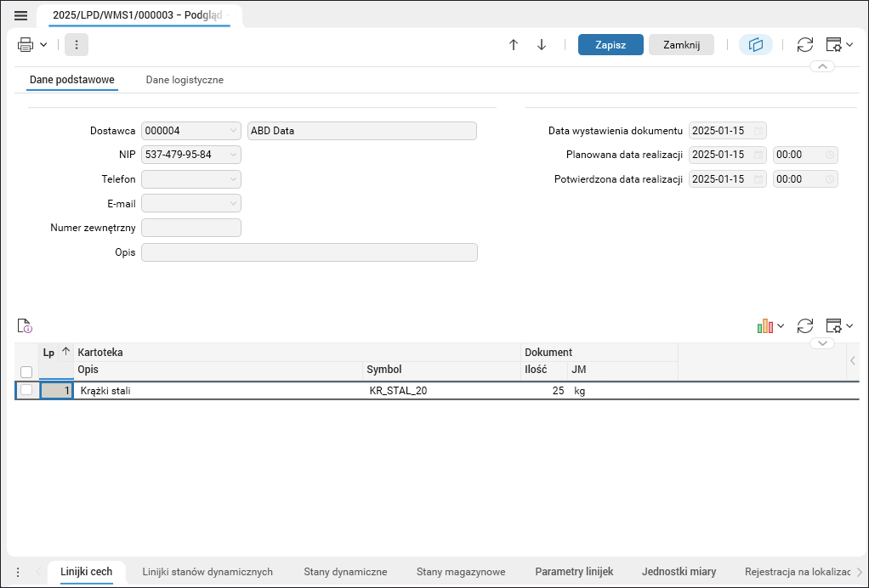869x588 pixels.
Task: Click the 25 quantity cell
Action: pyautogui.click(x=543, y=390)
